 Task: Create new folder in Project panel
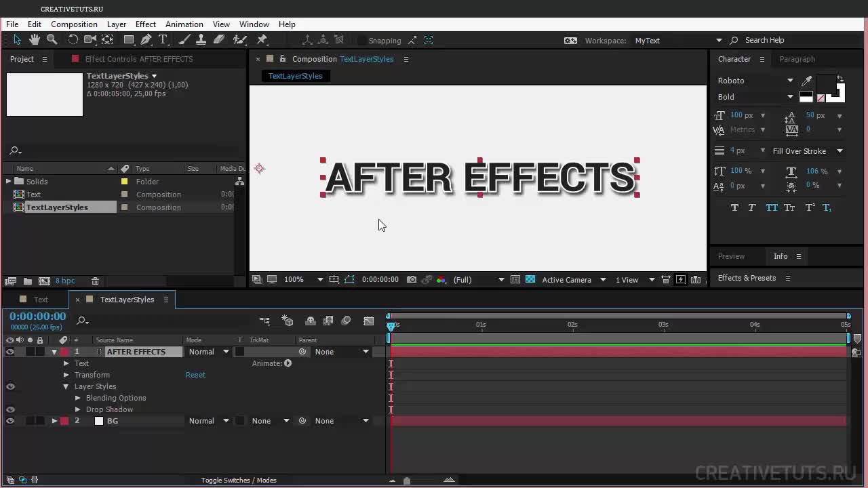(x=28, y=281)
